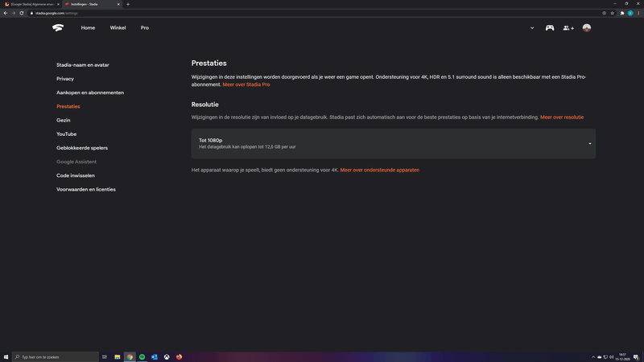The height and width of the screenshot is (362, 644).
Task: Open Geblokkeerde spelers section
Action: pyautogui.click(x=82, y=148)
